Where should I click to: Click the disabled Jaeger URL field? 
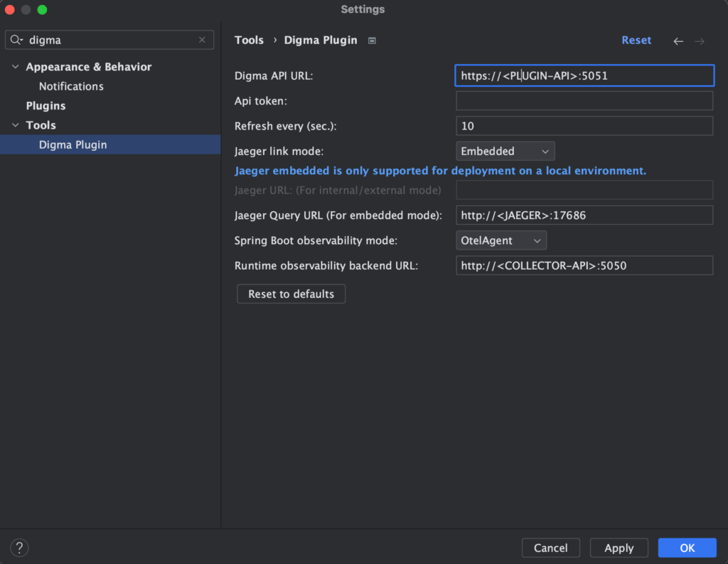point(584,190)
